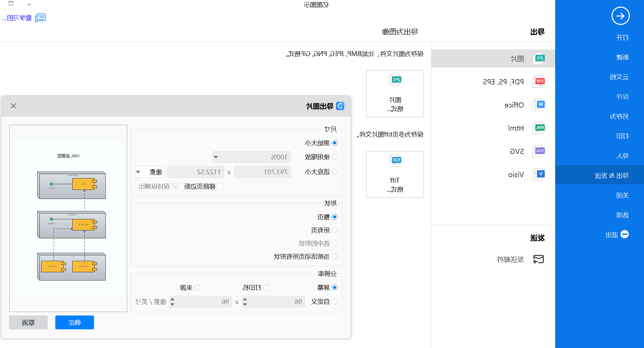Image resolution: width=644 pixels, height=348 pixels.
Task: Click the 打印 menu item
Action: (x=622, y=136)
